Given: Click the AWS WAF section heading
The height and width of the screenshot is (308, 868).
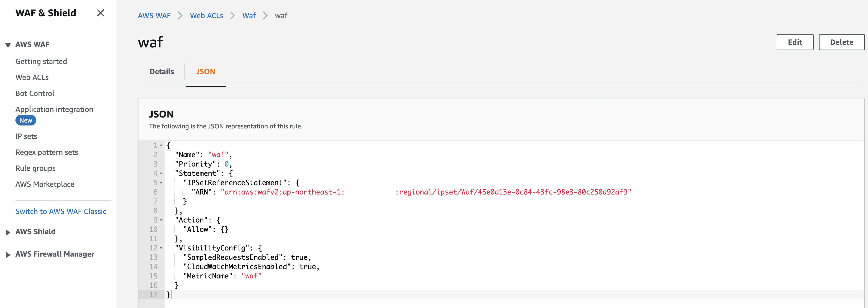Looking at the screenshot, I should click(x=32, y=44).
